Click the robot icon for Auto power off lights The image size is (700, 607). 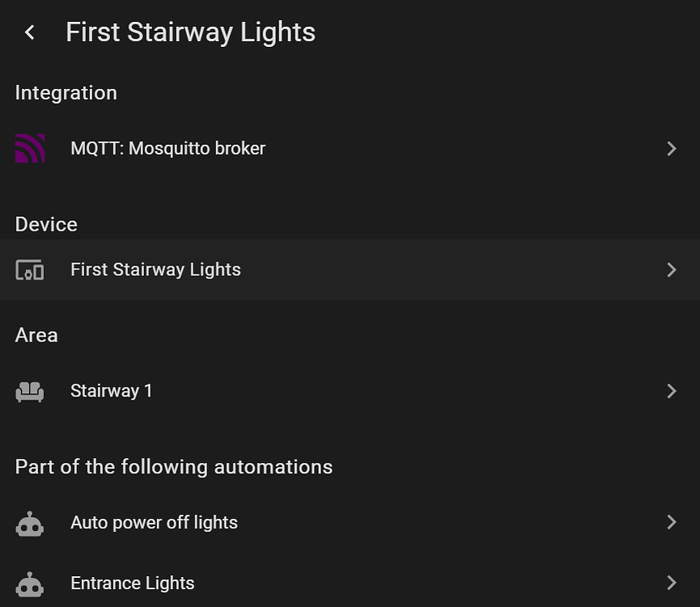30,522
